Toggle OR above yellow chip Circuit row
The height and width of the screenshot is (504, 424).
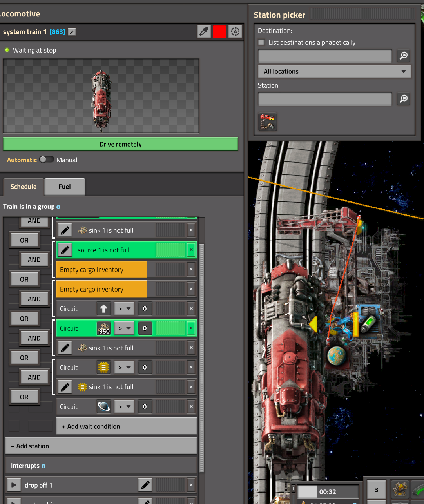point(24,358)
